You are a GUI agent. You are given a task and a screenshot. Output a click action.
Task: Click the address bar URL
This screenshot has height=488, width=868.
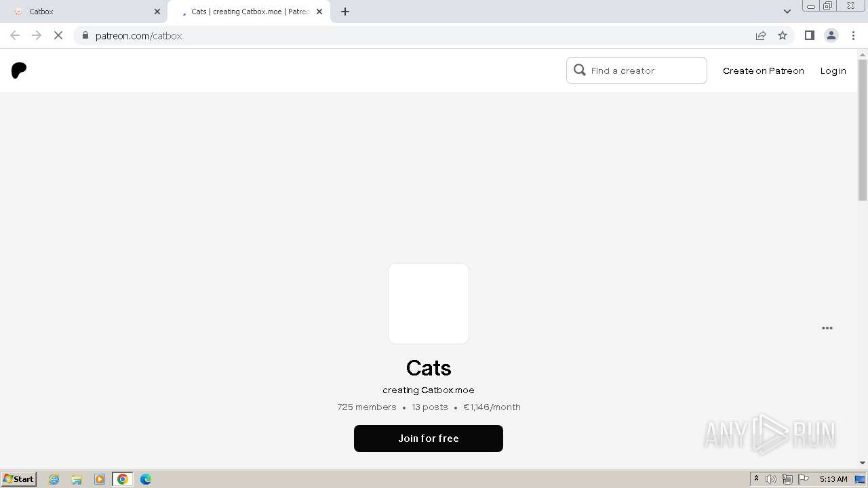(139, 36)
